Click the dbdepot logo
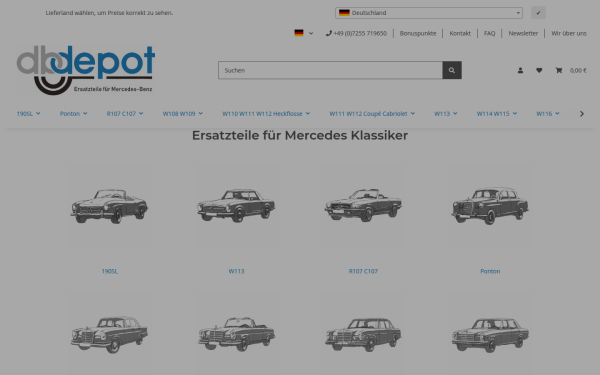Screen dimensions: 600x375 coord(86,70)
